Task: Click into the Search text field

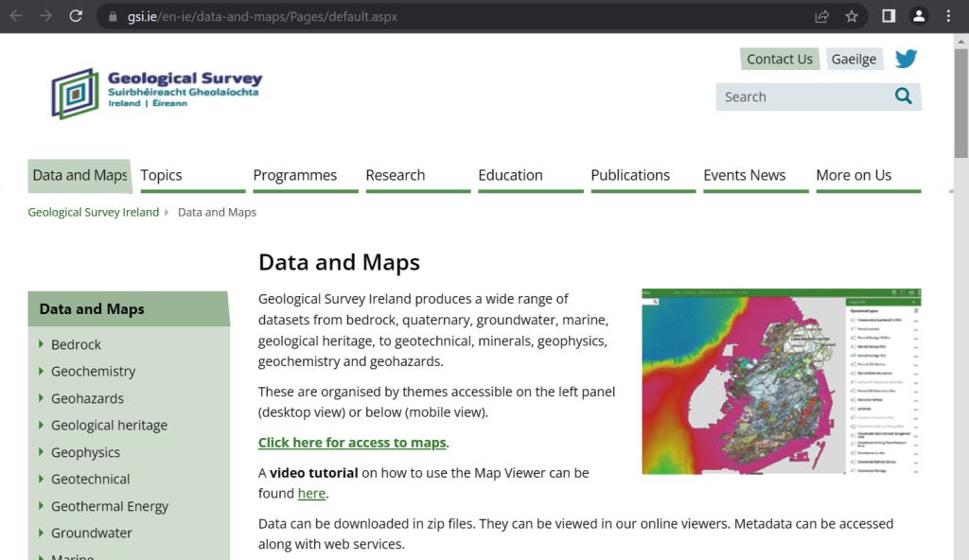Action: (x=800, y=96)
